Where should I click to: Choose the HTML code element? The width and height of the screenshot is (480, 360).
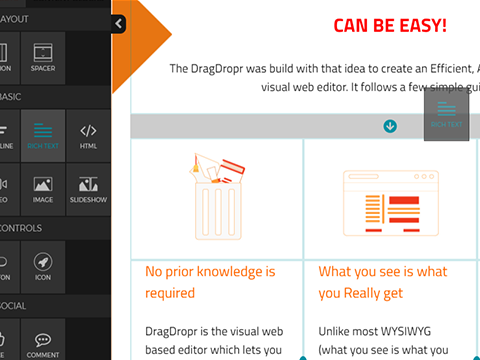pos(88,136)
